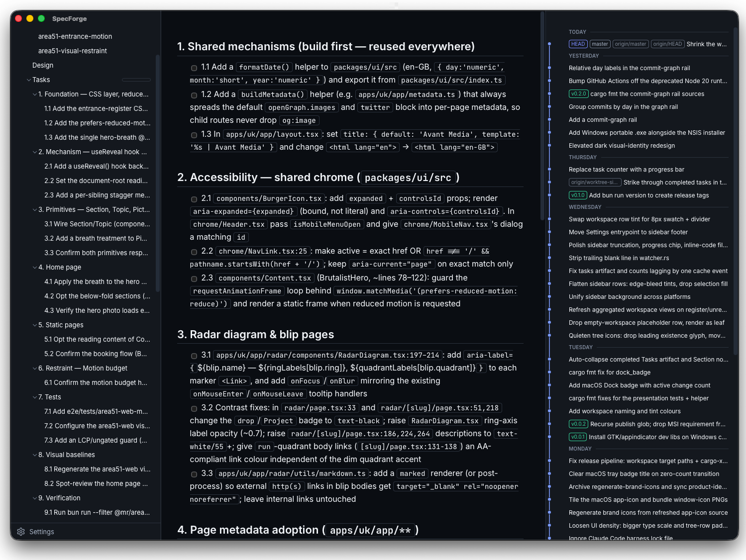Click the sidebar tree scrollbar
This screenshot has height=560, width=746.
(158, 173)
